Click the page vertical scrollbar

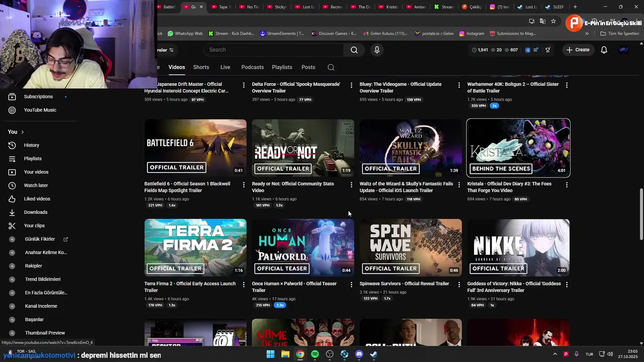click(x=641, y=215)
